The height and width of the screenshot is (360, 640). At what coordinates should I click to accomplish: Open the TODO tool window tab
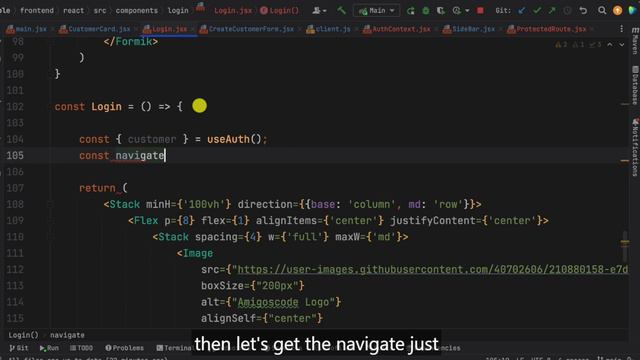[82, 348]
